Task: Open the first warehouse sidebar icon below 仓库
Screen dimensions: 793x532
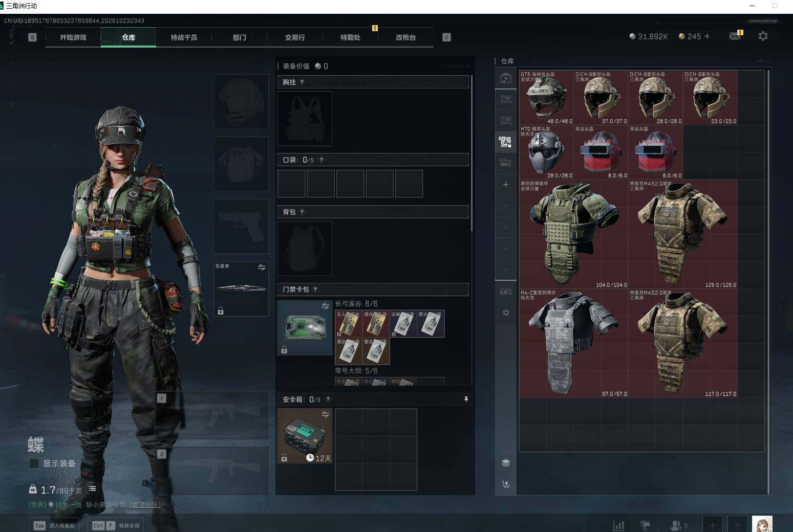Action: (x=506, y=78)
